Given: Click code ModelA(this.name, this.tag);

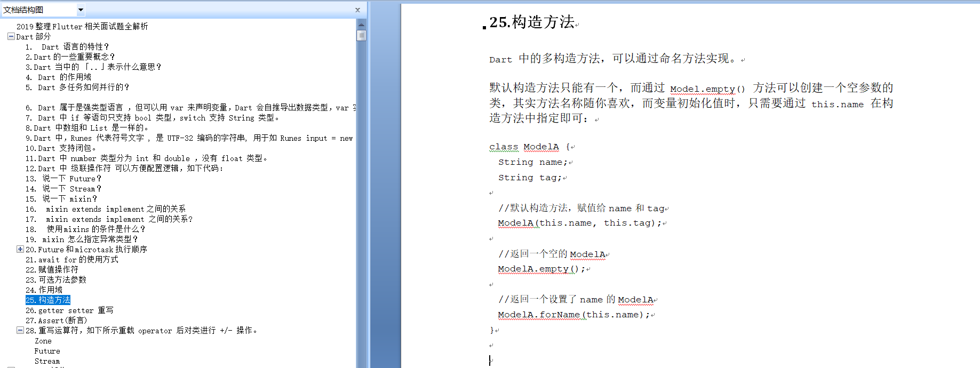Looking at the screenshot, I should pyautogui.click(x=579, y=223).
